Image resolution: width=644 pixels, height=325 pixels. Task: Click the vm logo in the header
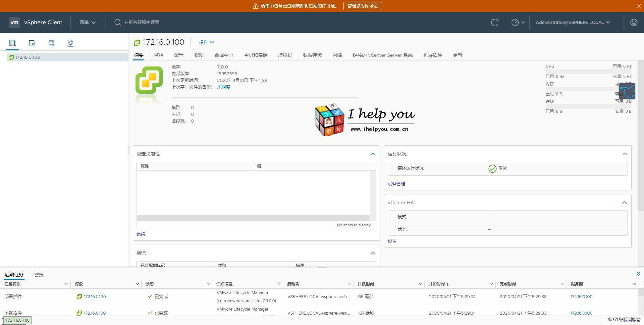(x=14, y=22)
